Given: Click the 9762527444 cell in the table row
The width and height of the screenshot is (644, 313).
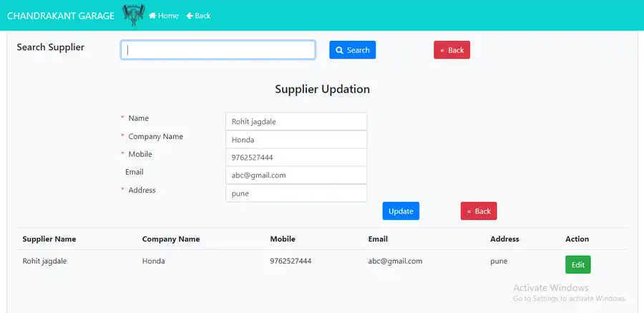Looking at the screenshot, I should pos(291,261).
